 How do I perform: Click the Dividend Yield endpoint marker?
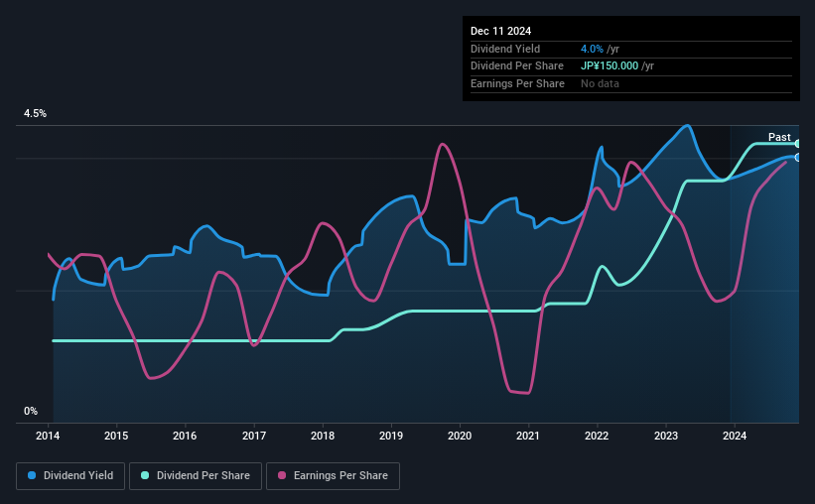798,158
